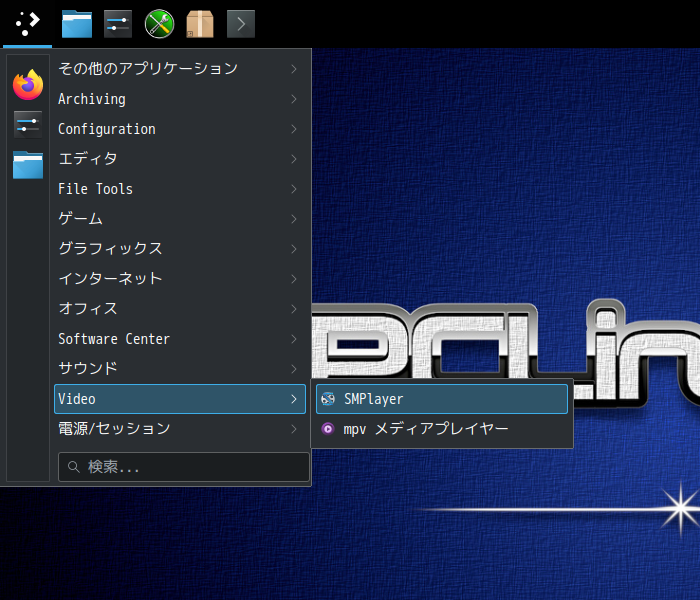
Task: Launch the settings sliders icon in top panel
Action: point(118,24)
